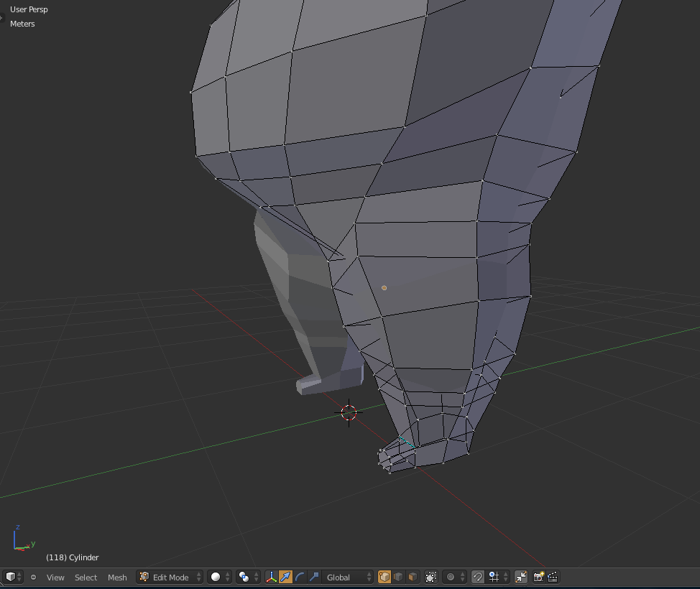Open the Select menu
This screenshot has height=589, width=700.
(86, 578)
